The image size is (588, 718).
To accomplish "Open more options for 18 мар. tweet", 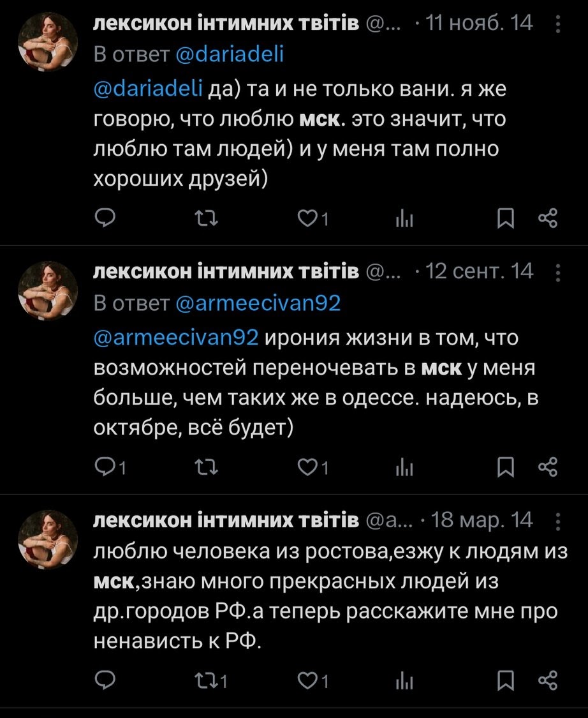I will 559,523.
